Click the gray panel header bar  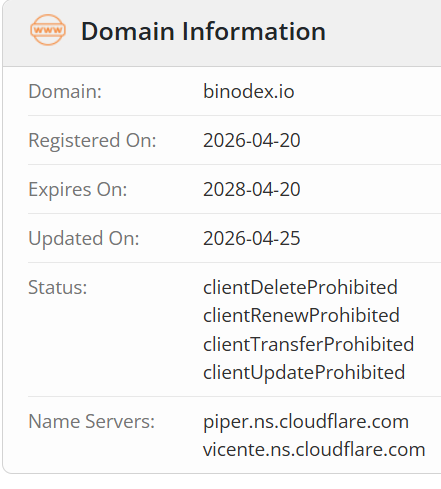222,33
